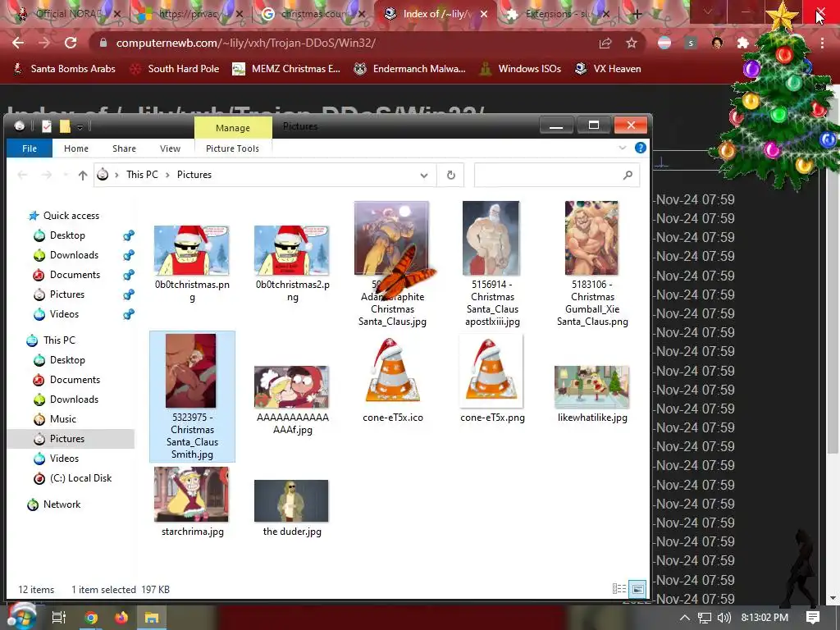This screenshot has height=630, width=840.
Task: Open Downloads under Quick access
Action: coord(74,255)
